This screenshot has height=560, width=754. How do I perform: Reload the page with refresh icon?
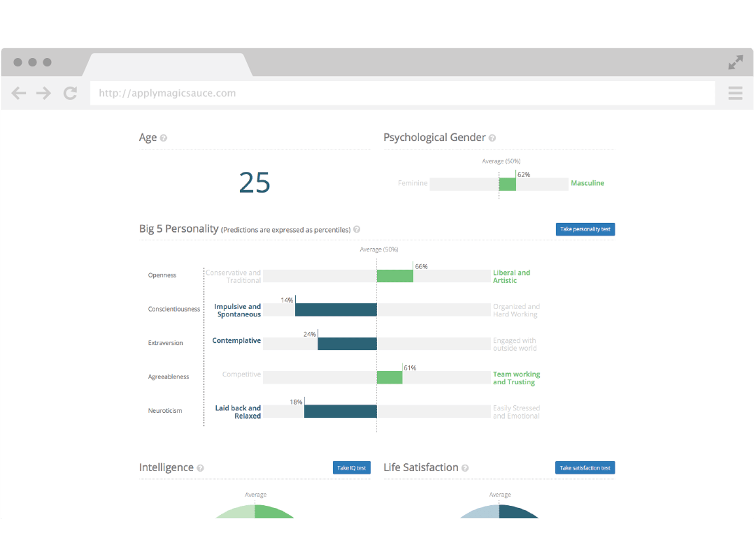[70, 93]
